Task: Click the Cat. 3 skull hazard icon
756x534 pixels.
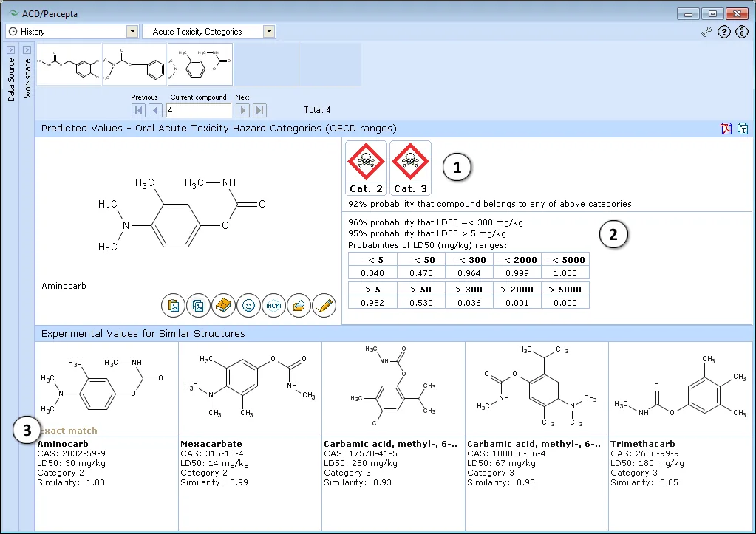Action: (410, 168)
